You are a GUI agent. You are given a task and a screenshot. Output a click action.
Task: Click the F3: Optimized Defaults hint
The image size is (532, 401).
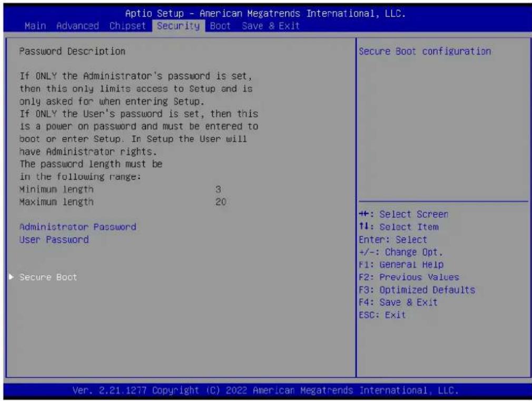[x=417, y=290]
